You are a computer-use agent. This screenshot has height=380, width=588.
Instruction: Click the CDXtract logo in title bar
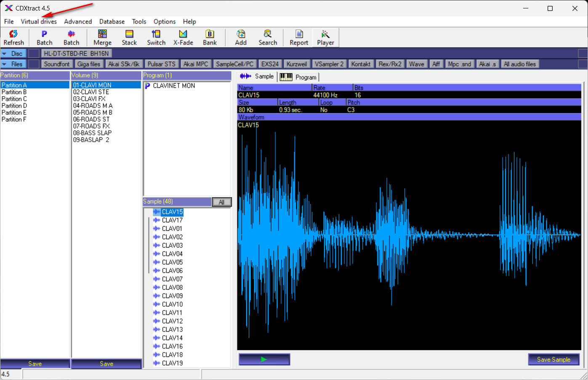(8, 8)
